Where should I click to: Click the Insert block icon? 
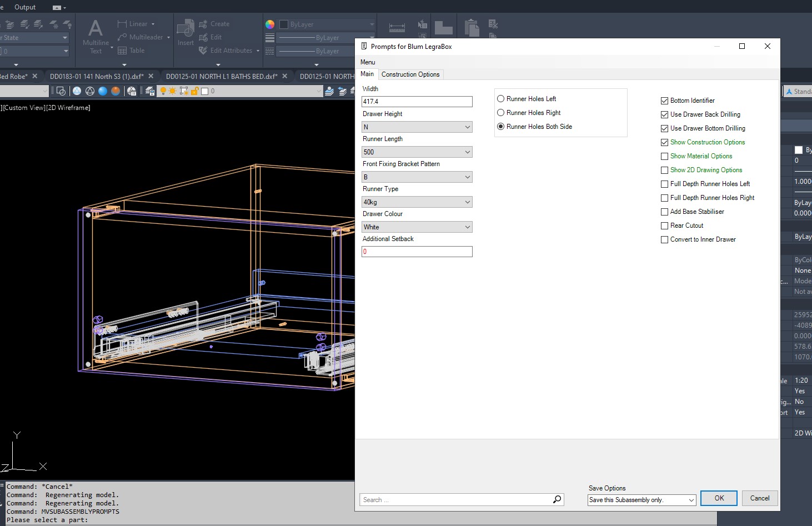(x=186, y=32)
